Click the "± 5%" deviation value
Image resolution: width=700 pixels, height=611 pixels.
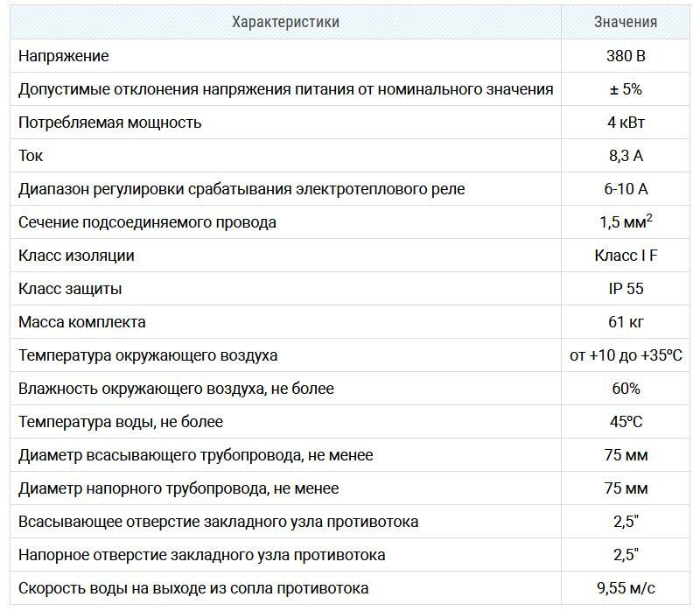(625, 89)
